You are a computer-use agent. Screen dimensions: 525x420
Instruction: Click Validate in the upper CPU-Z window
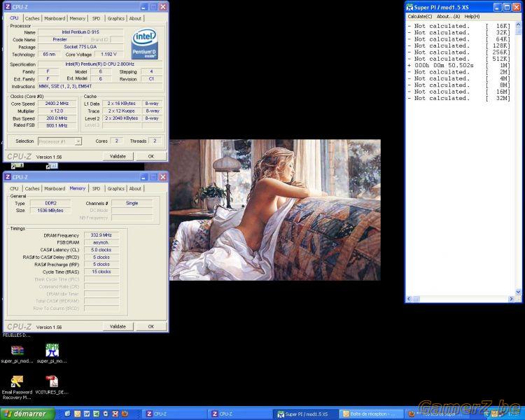tap(118, 156)
